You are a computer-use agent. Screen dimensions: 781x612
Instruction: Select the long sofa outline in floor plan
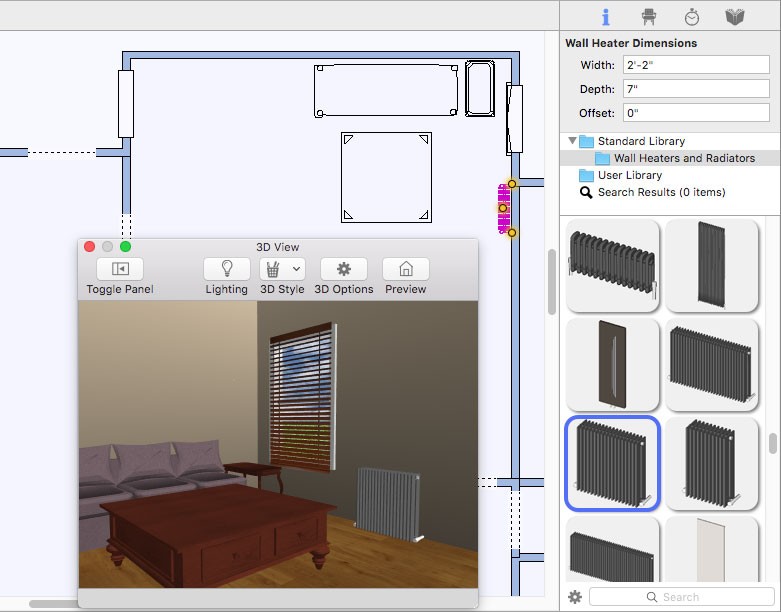pyautogui.click(x=386, y=90)
